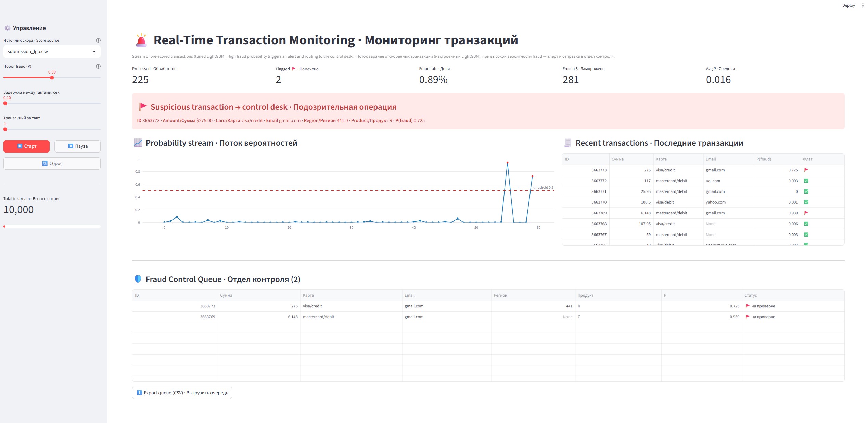The image size is (868, 423).
Task: Click the Пауза button
Action: point(78,146)
